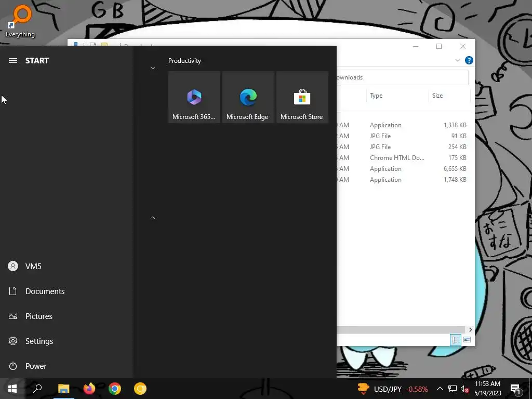Open Documents from Start menu
This screenshot has width=532, height=399.
(x=66, y=291)
